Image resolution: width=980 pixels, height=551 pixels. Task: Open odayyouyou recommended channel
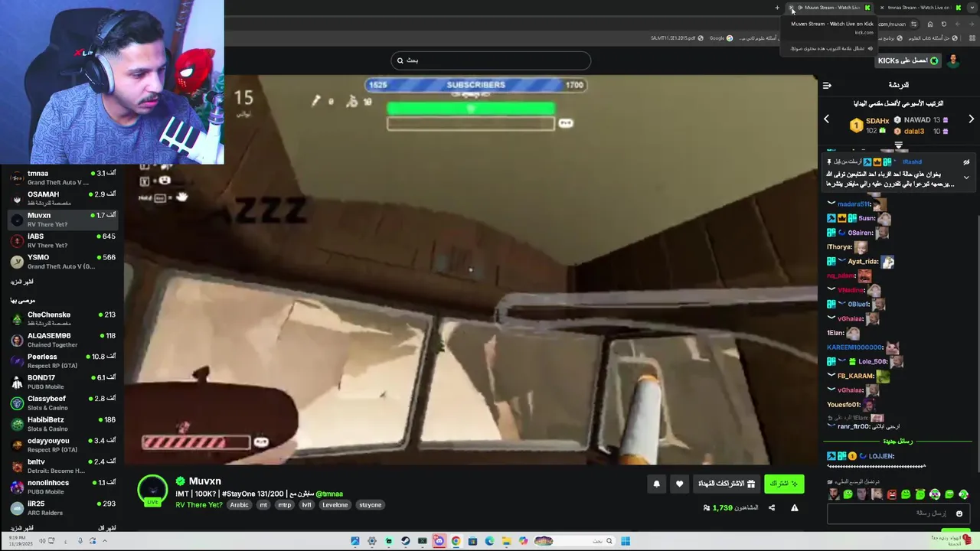(61, 445)
